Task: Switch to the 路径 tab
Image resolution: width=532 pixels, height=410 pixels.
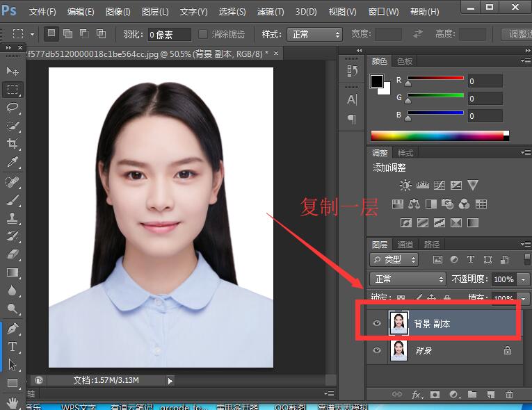Action: [x=432, y=245]
